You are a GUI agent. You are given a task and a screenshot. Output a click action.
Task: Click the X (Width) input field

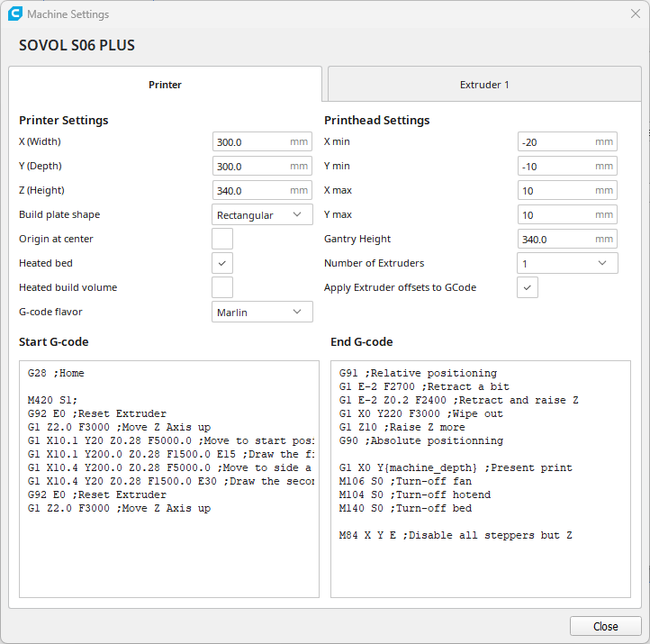point(262,141)
